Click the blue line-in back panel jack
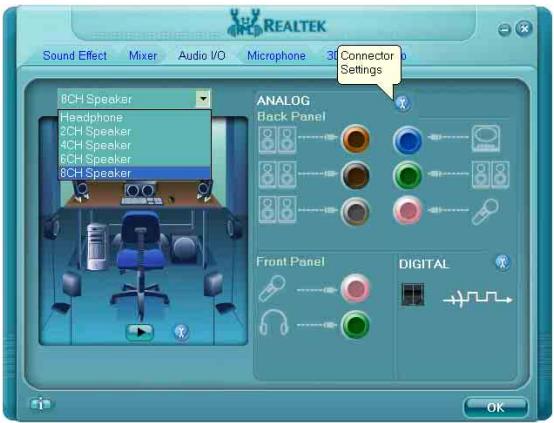 (407, 140)
